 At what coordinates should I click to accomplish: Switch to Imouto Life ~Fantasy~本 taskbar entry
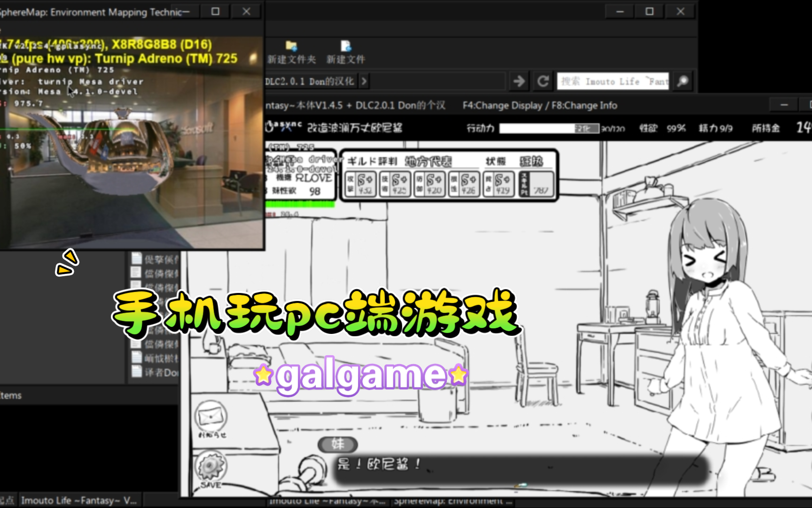[327, 501]
